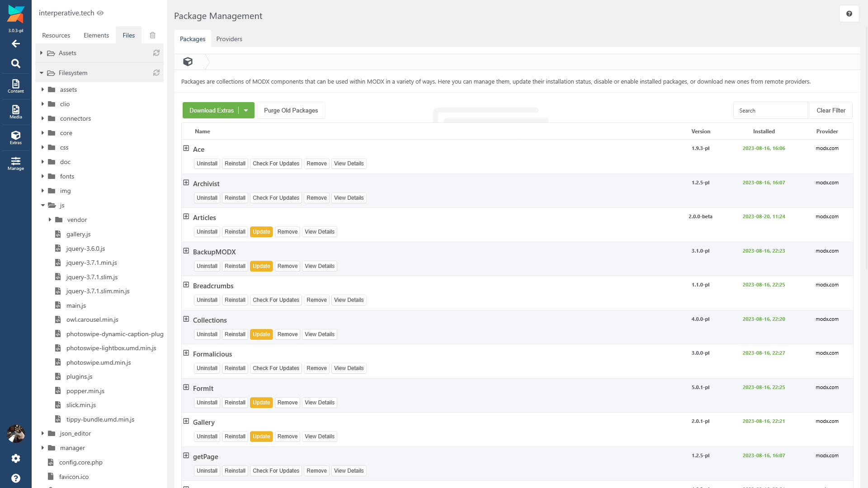
Task: Collapse the js folder
Action: pyautogui.click(x=43, y=205)
